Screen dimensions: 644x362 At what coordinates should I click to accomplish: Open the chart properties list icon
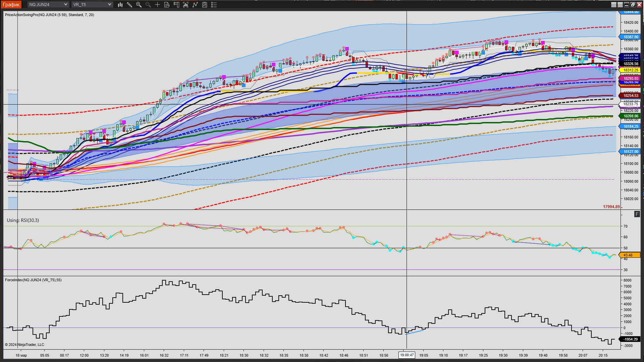coord(214,5)
